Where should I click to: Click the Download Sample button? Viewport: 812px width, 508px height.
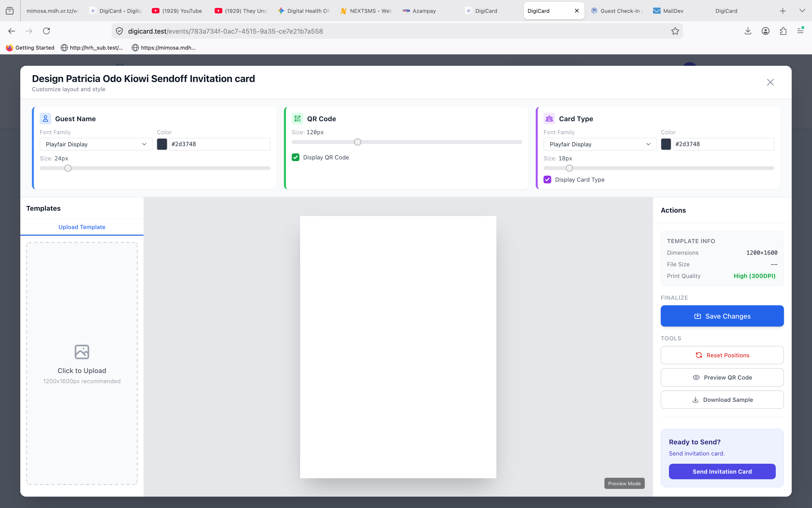click(x=722, y=399)
